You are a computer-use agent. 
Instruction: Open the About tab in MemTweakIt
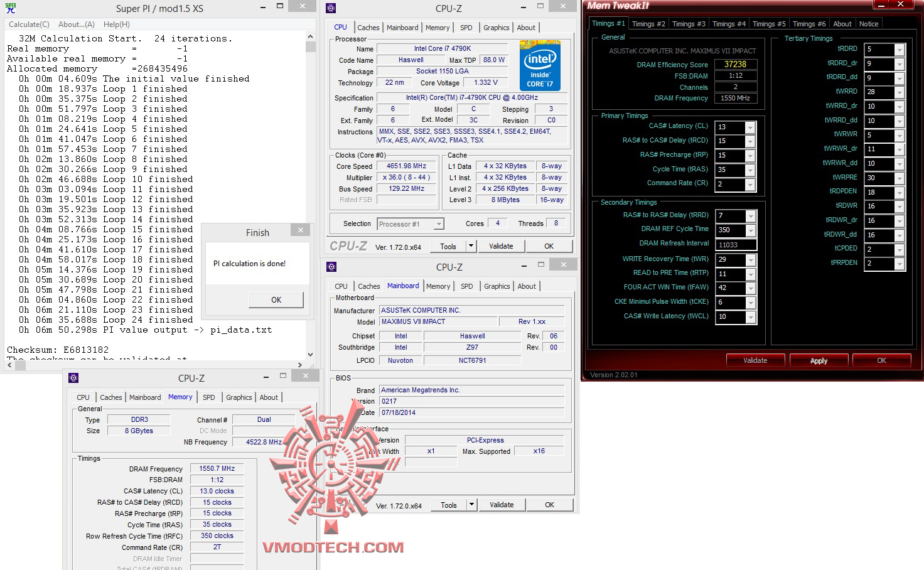842,24
